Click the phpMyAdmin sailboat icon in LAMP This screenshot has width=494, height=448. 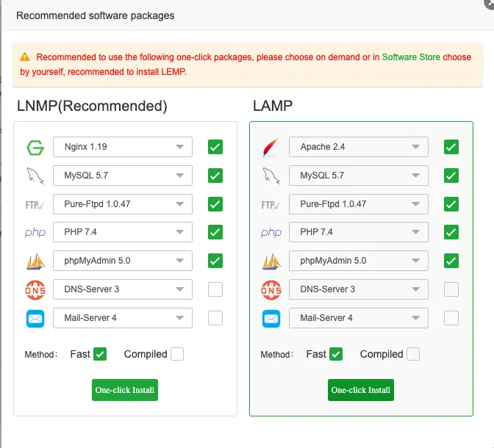(271, 261)
